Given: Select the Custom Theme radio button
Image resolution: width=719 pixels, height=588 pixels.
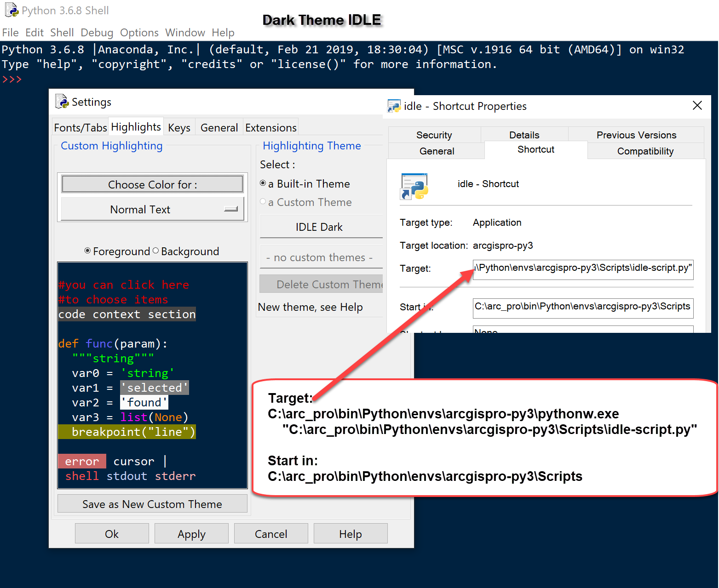Looking at the screenshot, I should pyautogui.click(x=263, y=201).
